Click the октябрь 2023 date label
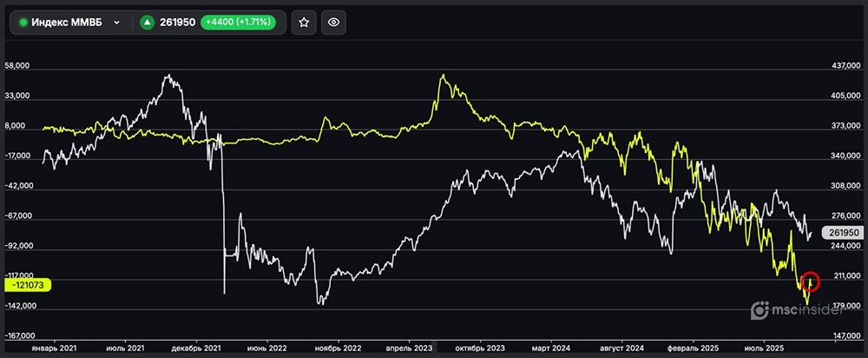Viewport: 868px width, 358px height. pyautogui.click(x=481, y=348)
